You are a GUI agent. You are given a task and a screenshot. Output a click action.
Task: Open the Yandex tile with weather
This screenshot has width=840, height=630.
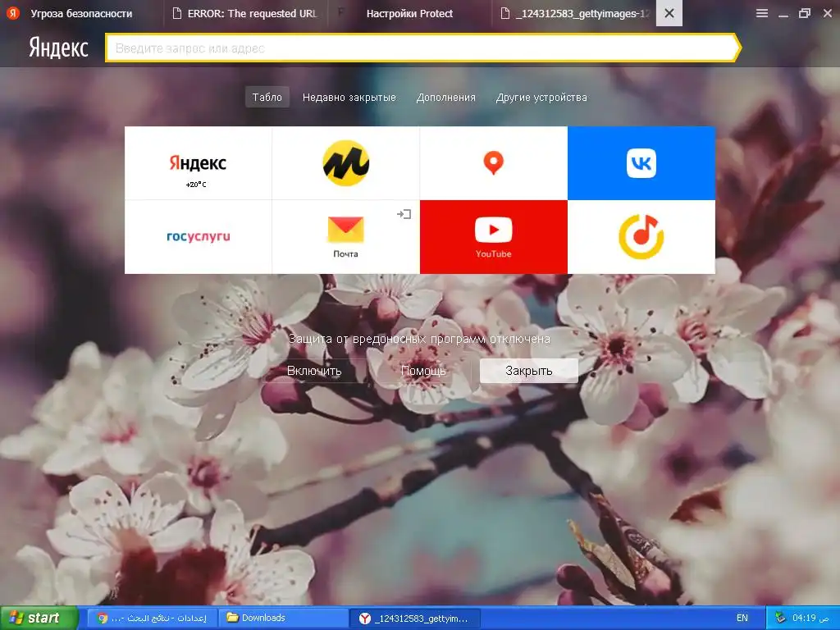(x=199, y=163)
